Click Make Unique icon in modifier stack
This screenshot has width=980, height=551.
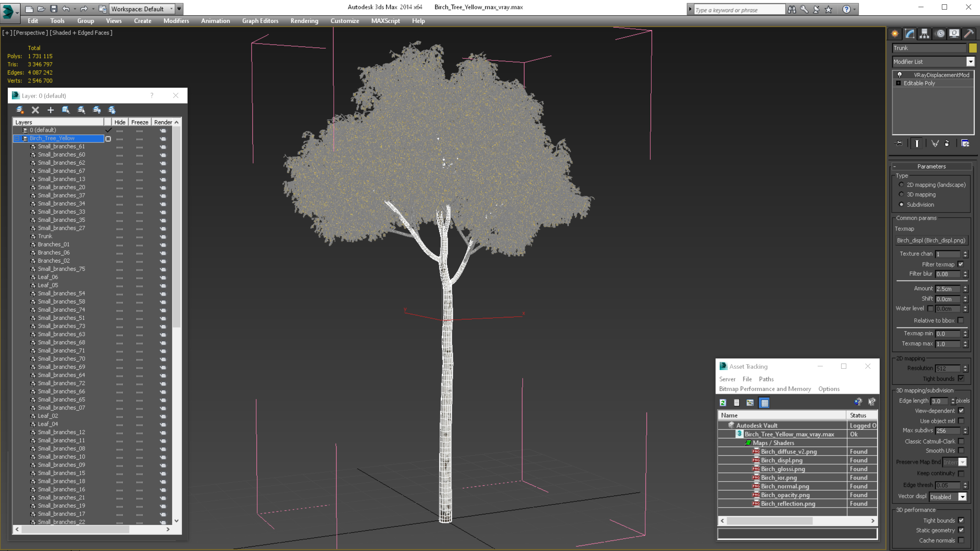[x=935, y=143]
